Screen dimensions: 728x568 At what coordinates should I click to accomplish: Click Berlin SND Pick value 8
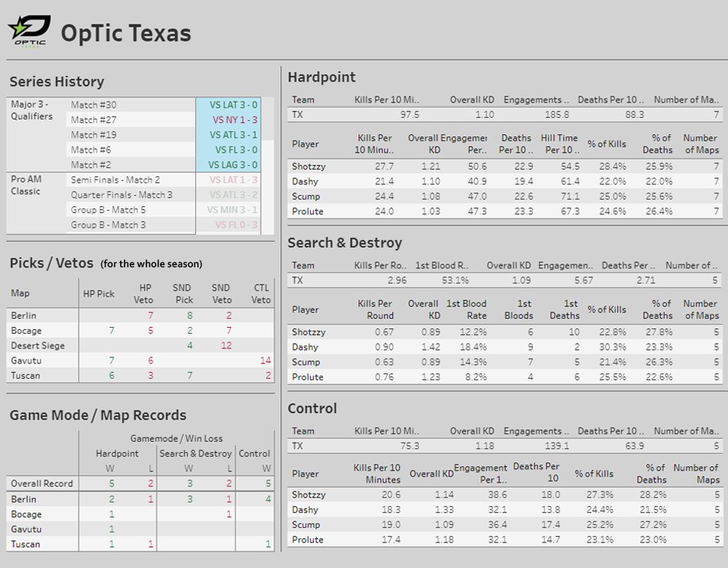click(189, 315)
